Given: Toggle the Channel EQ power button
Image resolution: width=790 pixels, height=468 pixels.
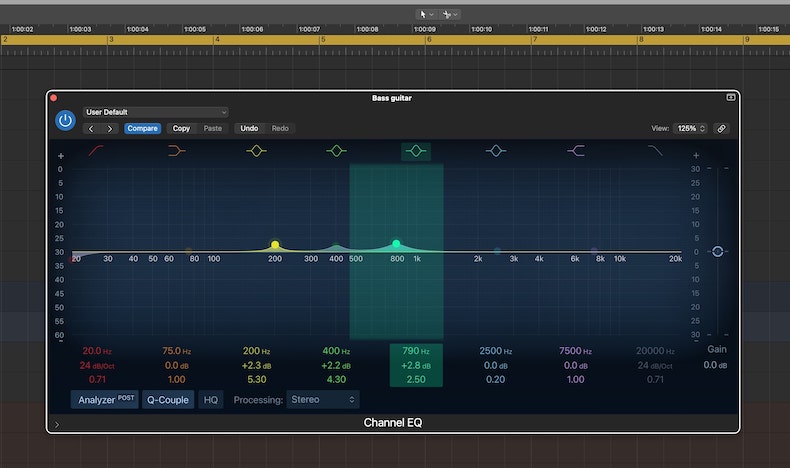Looking at the screenshot, I should tap(65, 120).
